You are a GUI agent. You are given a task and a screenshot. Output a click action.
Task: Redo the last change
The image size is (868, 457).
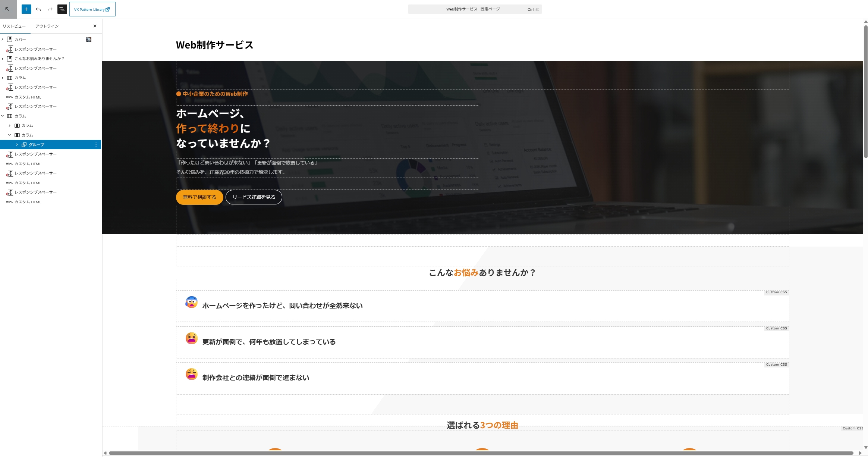(50, 9)
